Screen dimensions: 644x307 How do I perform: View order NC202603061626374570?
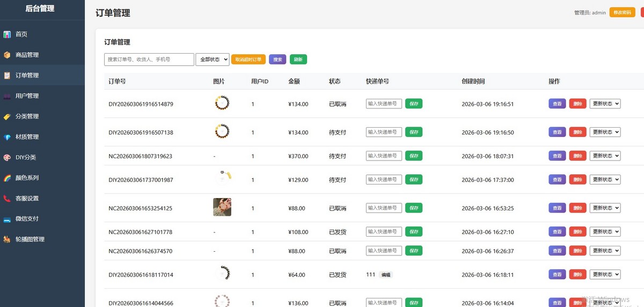pyautogui.click(x=557, y=251)
